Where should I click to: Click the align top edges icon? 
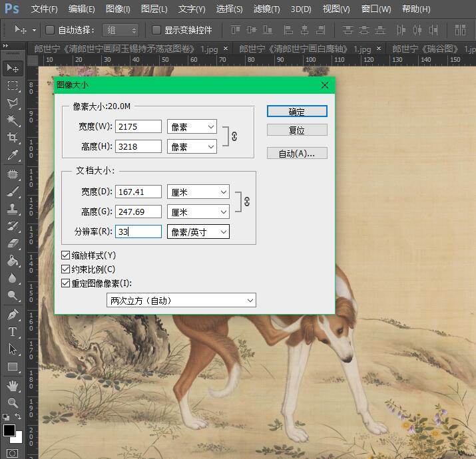click(236, 30)
